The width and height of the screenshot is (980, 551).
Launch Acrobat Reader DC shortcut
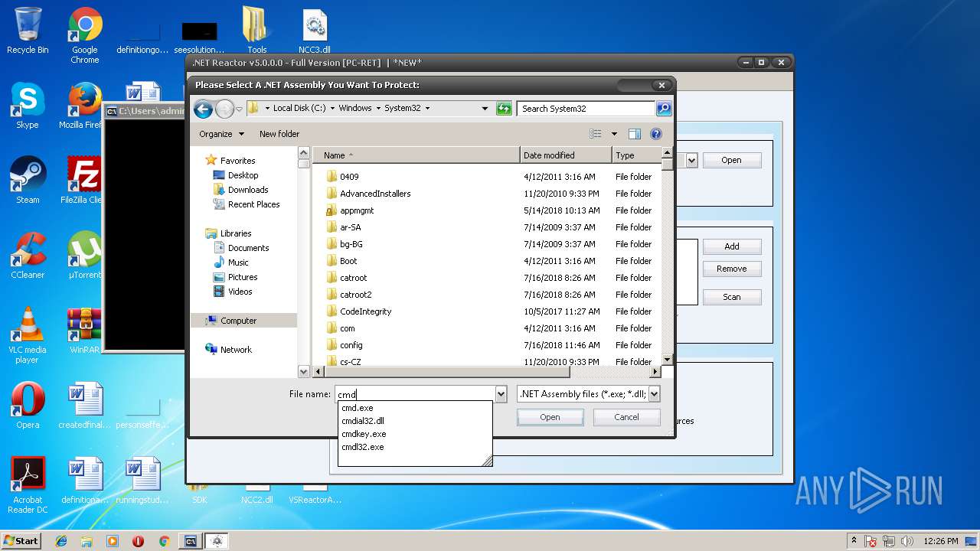[28, 485]
